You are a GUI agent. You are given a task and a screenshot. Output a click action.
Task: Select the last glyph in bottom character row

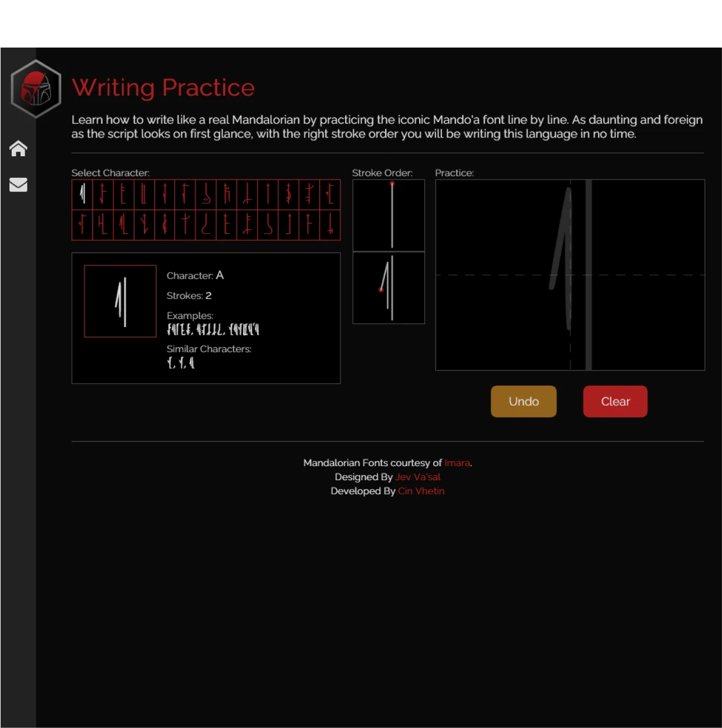[330, 224]
